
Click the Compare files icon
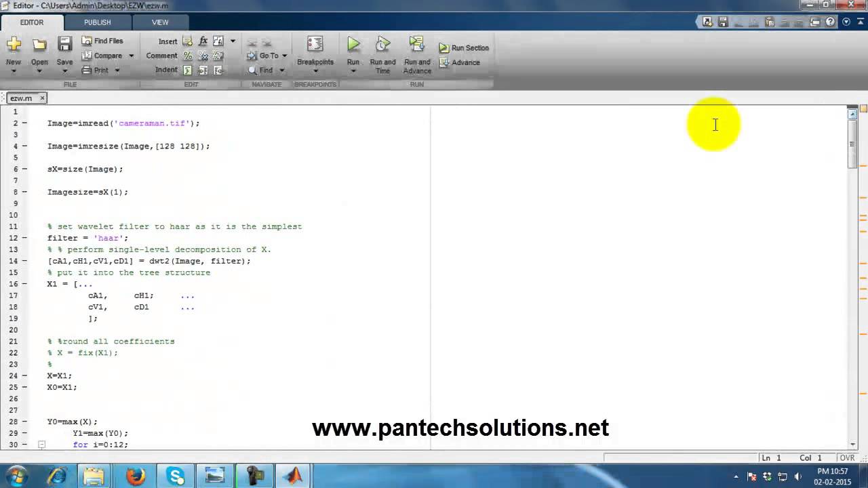87,56
